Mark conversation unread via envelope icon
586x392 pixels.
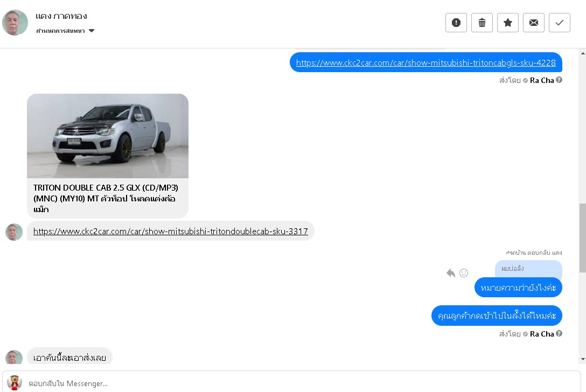pyautogui.click(x=533, y=23)
